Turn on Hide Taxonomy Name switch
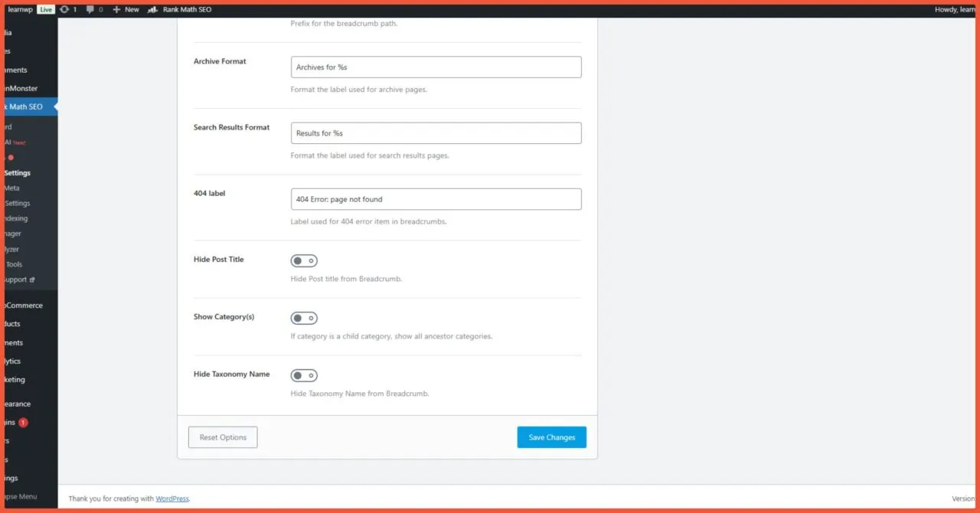 pos(304,376)
